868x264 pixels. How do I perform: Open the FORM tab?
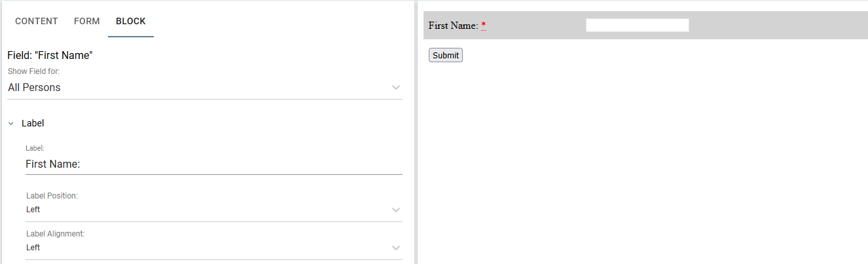tap(87, 21)
